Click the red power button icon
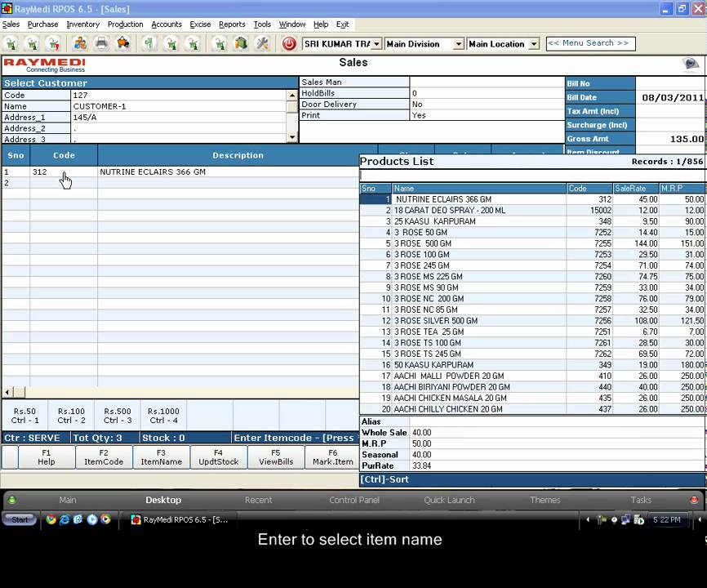 click(289, 44)
